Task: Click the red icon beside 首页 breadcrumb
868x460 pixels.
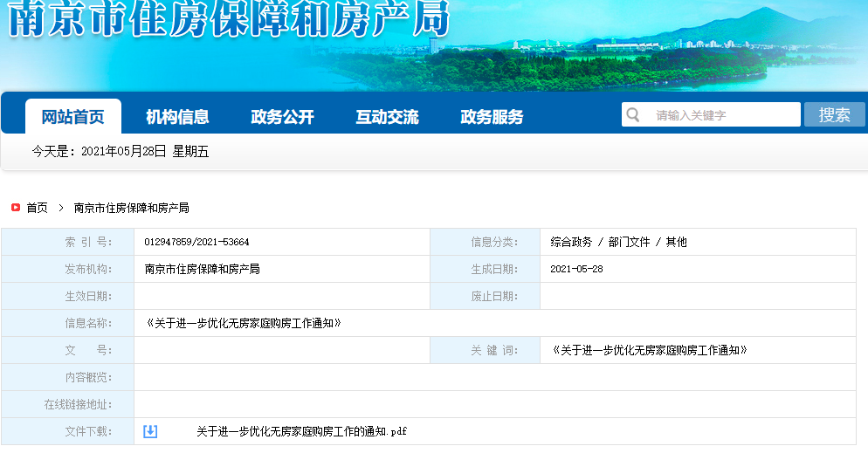Action: coord(16,208)
